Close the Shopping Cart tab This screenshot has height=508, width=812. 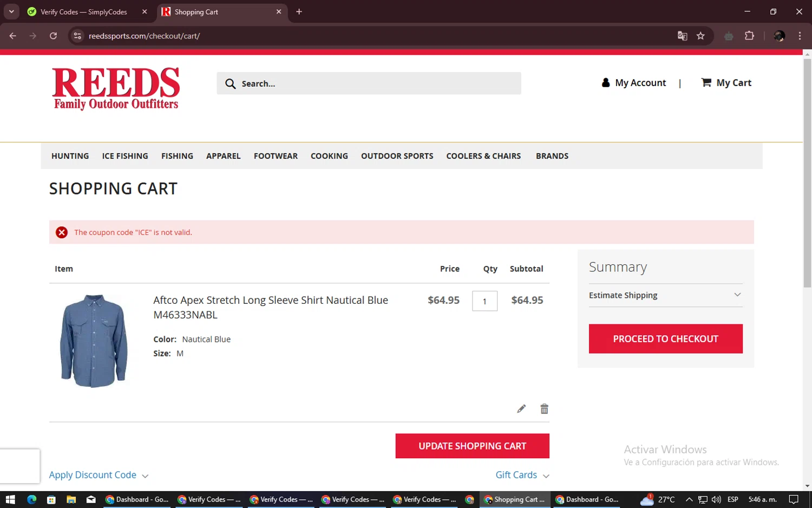click(279, 11)
